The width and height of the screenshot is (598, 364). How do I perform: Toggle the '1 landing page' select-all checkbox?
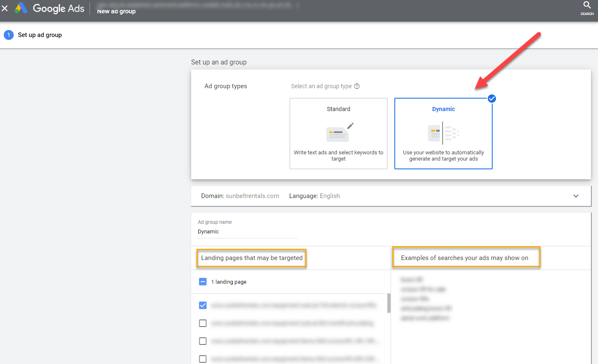(203, 282)
